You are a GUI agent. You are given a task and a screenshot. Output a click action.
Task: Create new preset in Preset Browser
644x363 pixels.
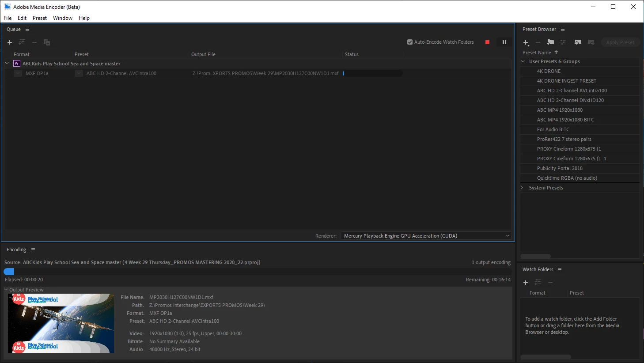point(526,42)
